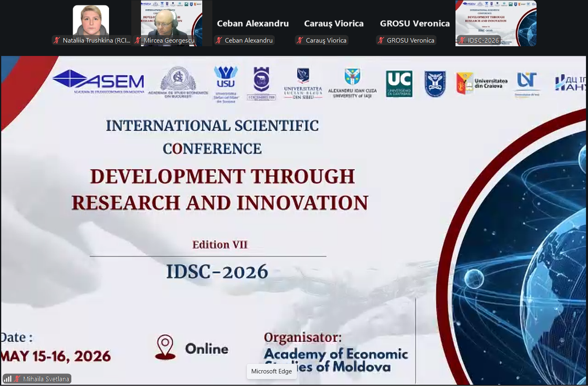Image resolution: width=588 pixels, height=386 pixels.
Task: Click the 'Organisator:' label
Action: point(303,337)
